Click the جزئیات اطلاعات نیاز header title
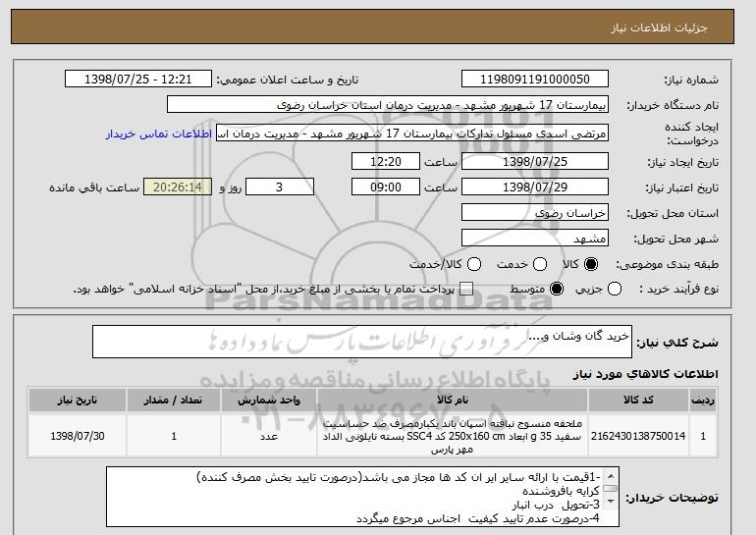The height and width of the screenshot is (535, 756). 659,27
